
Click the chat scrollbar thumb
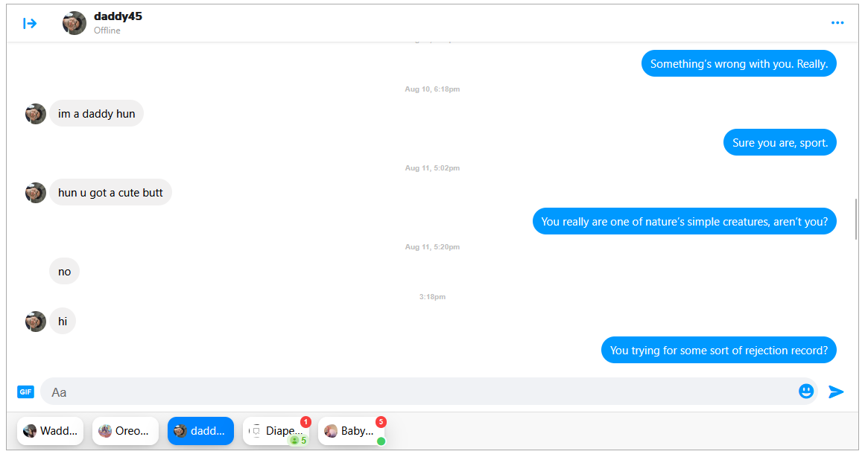pyautogui.click(x=856, y=219)
